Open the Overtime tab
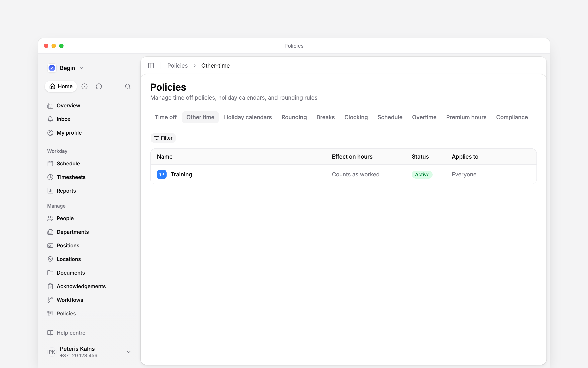 pos(424,117)
